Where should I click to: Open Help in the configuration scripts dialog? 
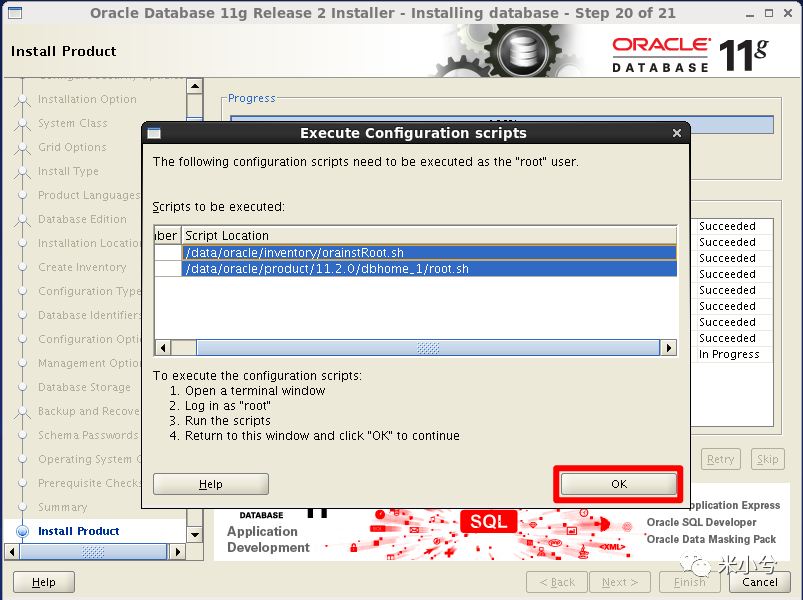pyautogui.click(x=210, y=484)
